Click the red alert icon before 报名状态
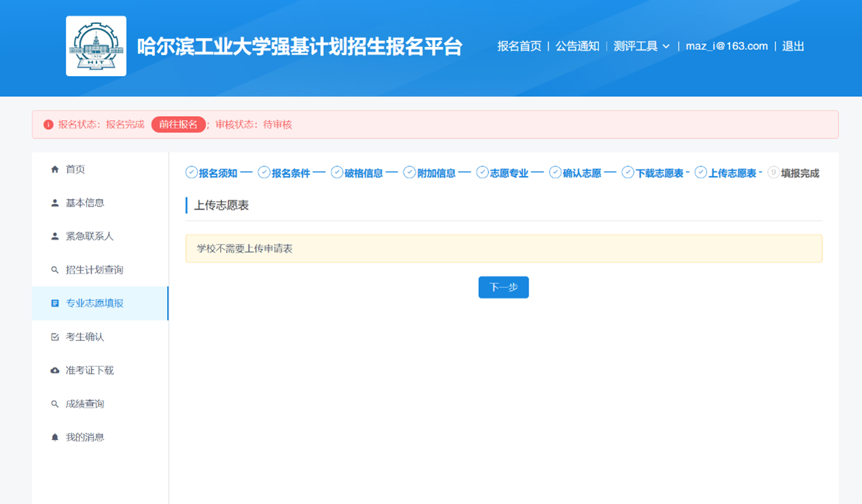This screenshot has height=504, width=862. (x=48, y=124)
